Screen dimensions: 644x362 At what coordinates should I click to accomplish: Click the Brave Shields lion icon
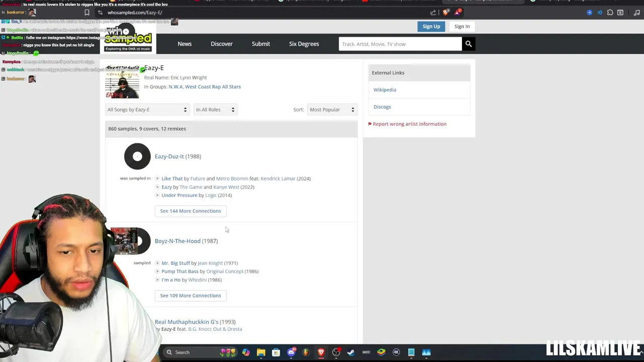tap(446, 12)
